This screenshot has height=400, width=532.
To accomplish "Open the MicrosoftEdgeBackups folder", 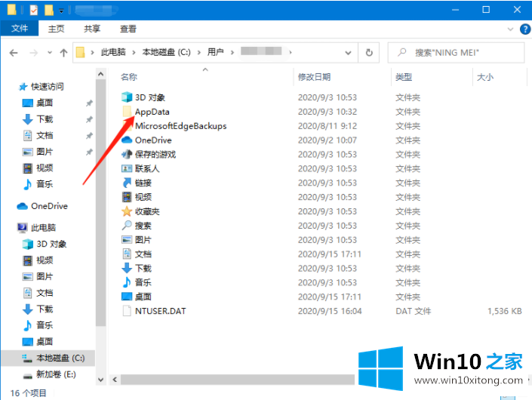I will tap(180, 126).
